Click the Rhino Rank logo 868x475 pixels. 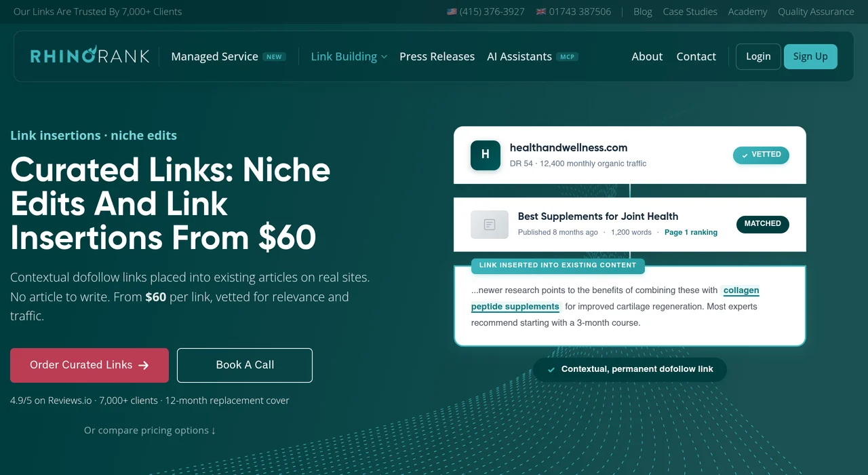click(x=90, y=56)
